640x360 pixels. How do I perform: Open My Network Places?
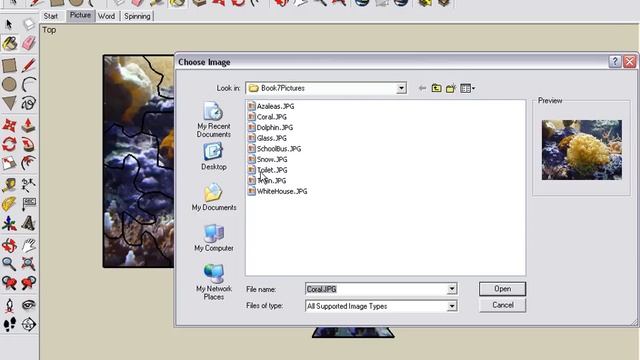click(213, 282)
